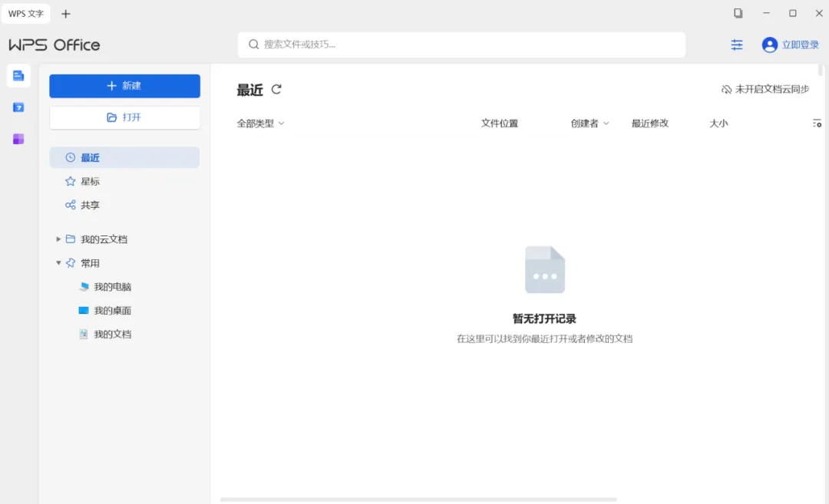The height and width of the screenshot is (504, 829).
Task: Open 我的文档 location
Action: [x=112, y=334]
